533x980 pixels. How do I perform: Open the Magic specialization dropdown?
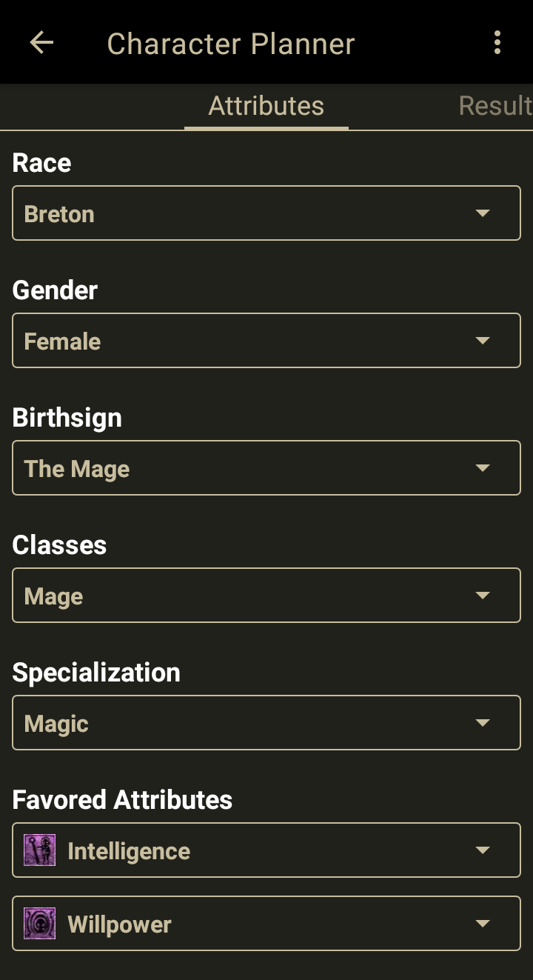tap(244, 723)
